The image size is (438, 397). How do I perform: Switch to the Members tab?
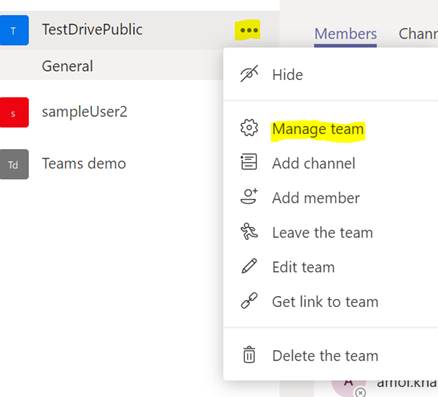[345, 34]
